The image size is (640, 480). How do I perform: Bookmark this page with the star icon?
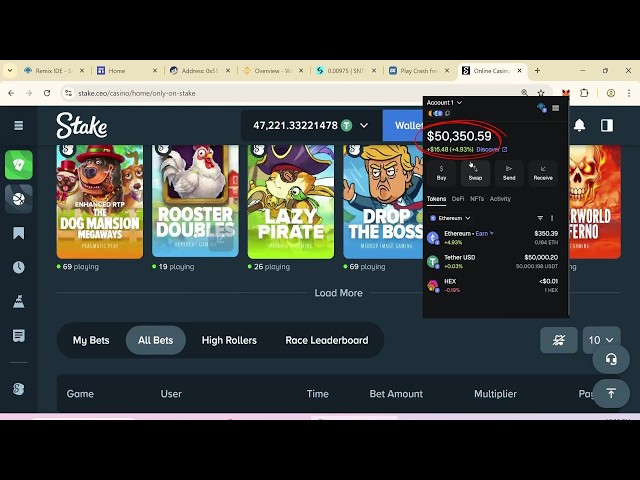pos(541,93)
